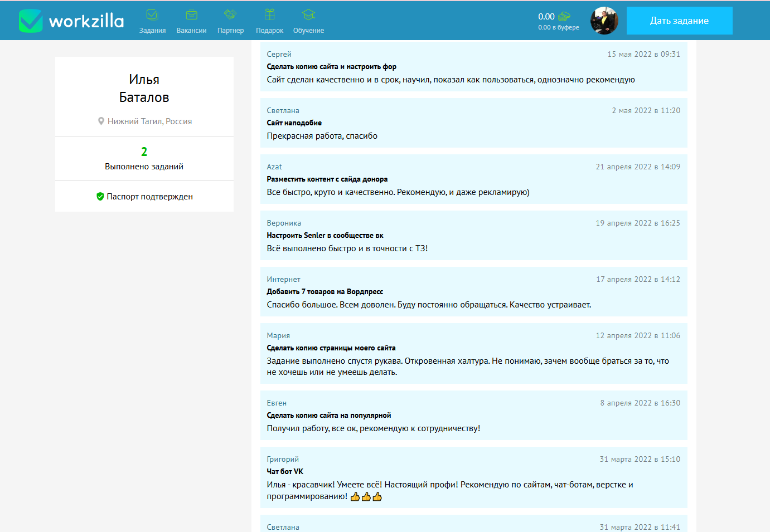Click reviewer Вероника's name link
The image size is (770, 532).
tap(284, 223)
